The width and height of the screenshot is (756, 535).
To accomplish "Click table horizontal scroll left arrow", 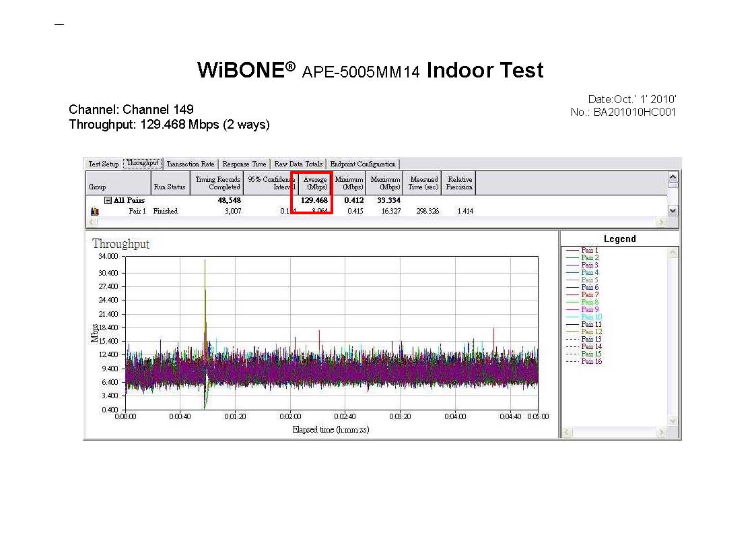I will 92,222.
